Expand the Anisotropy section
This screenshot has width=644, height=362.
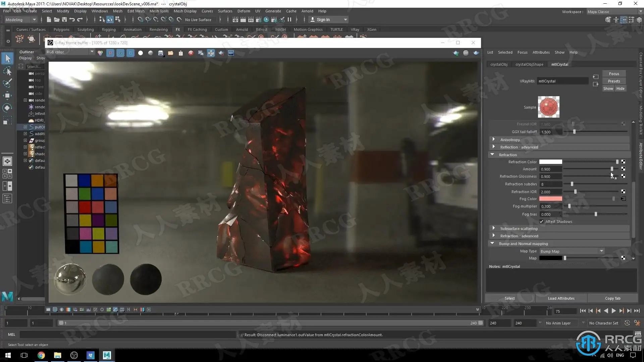493,139
